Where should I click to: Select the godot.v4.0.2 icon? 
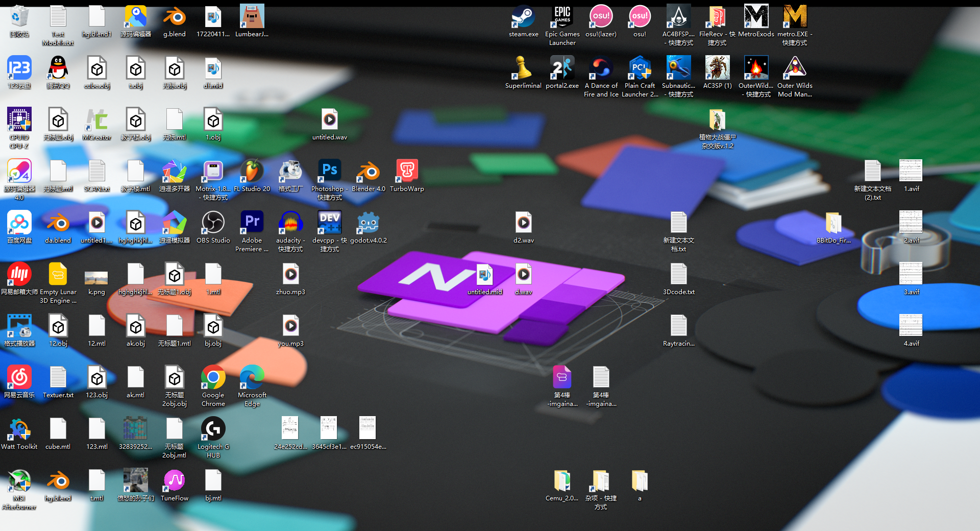369,223
